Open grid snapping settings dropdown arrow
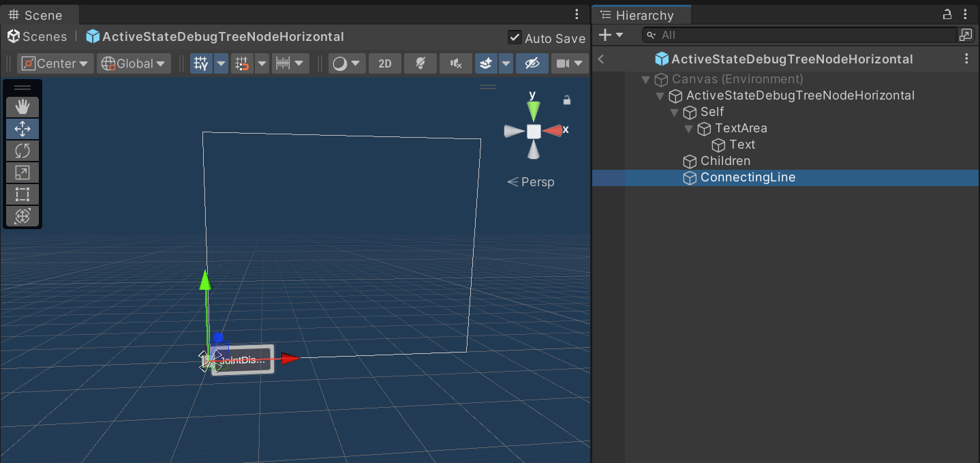The height and width of the screenshot is (463, 980). click(x=262, y=63)
